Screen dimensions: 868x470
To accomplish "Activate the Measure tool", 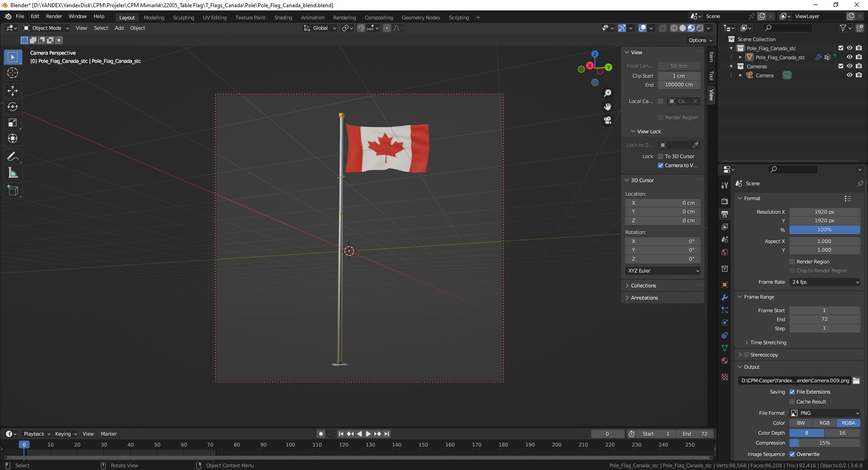I will [13, 173].
